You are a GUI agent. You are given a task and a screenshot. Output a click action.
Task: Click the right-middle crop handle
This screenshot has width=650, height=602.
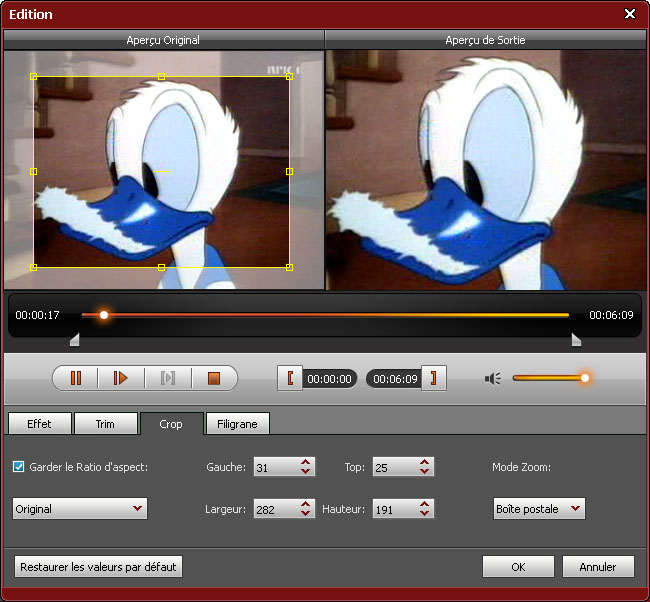[x=289, y=171]
